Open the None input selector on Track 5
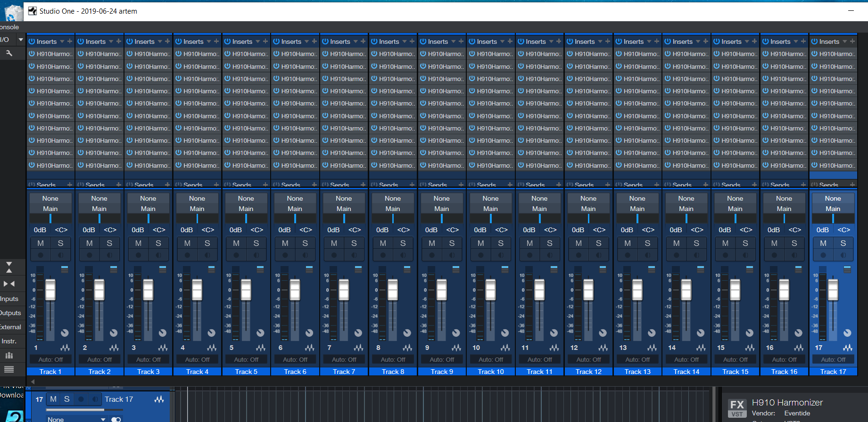Viewport: 868px width, 422px height. point(246,198)
